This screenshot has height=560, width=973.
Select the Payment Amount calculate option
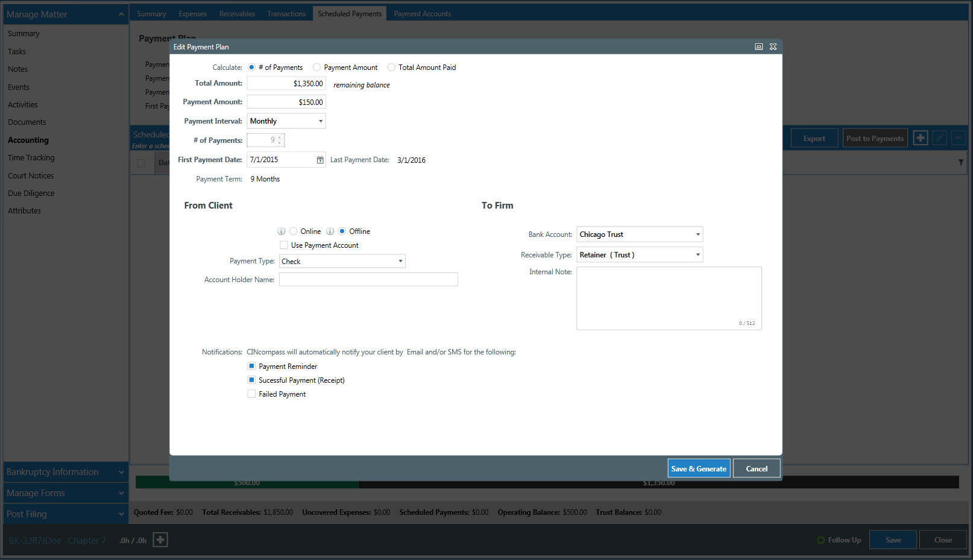coord(316,68)
